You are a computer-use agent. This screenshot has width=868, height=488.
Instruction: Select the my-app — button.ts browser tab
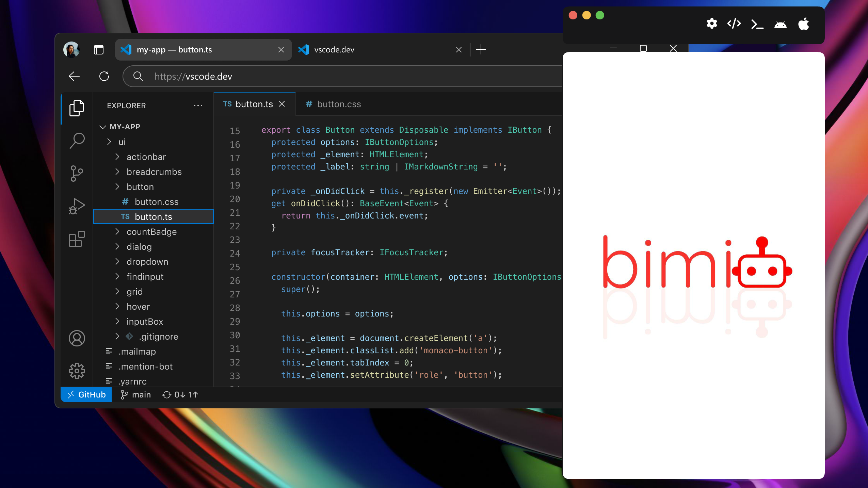pyautogui.click(x=203, y=50)
